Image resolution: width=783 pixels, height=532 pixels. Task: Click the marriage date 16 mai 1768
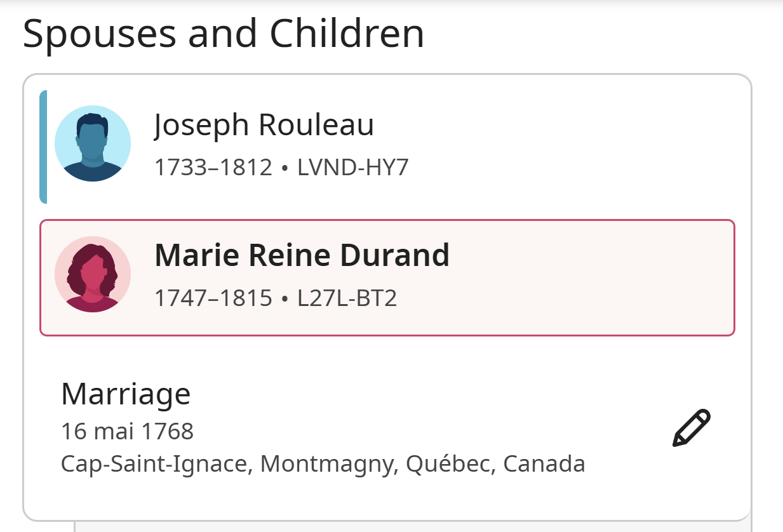tap(127, 432)
